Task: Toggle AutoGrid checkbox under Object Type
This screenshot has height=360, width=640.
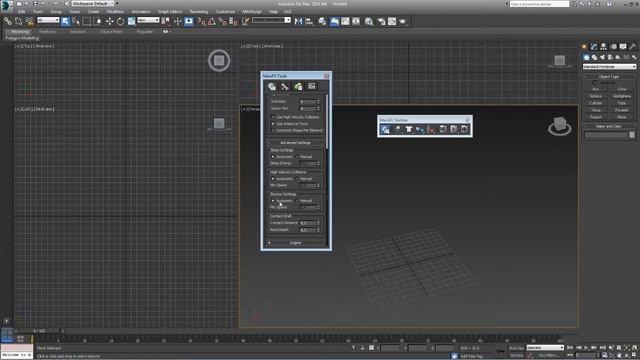Action: coord(595,82)
